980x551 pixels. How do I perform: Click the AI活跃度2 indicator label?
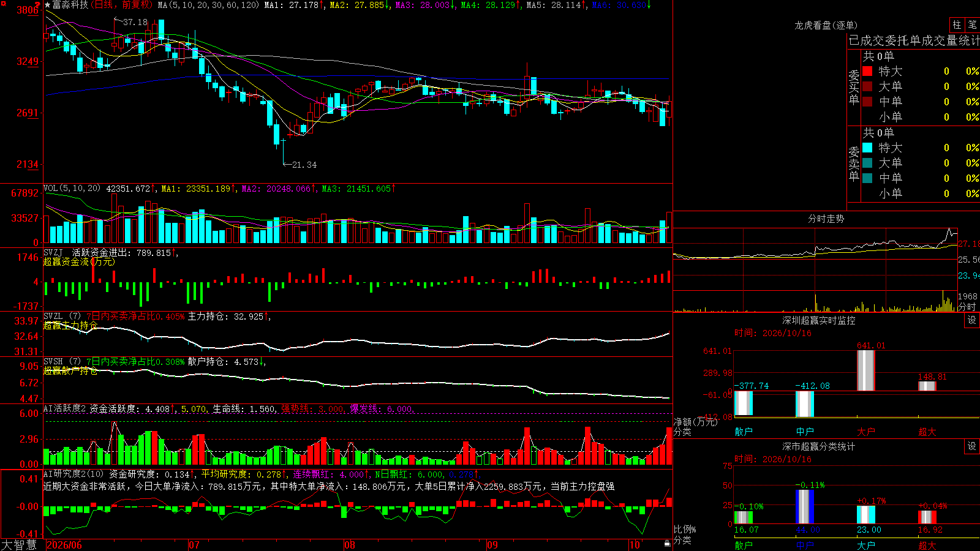pyautogui.click(x=65, y=408)
